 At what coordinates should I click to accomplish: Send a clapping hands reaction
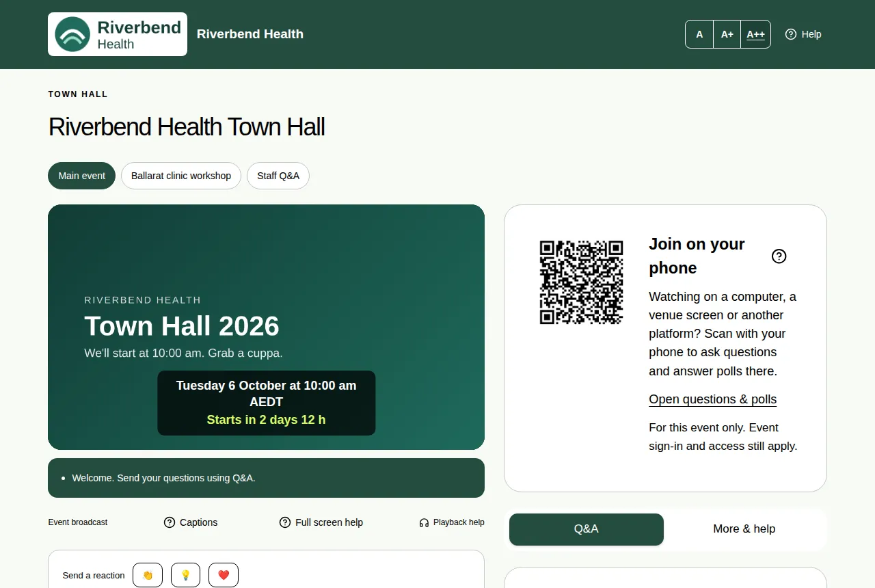pyautogui.click(x=148, y=575)
